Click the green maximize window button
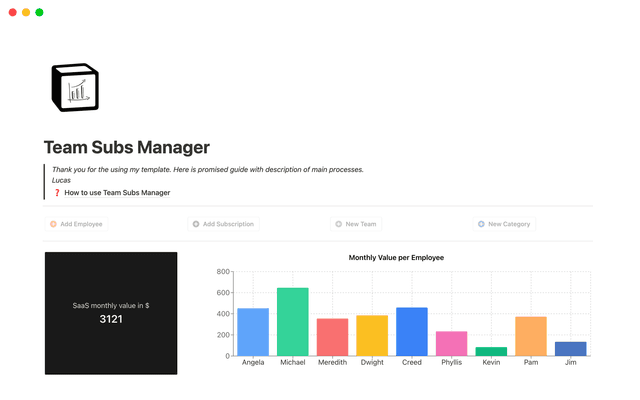Image resolution: width=640 pixels, height=400 pixels. 39,12
